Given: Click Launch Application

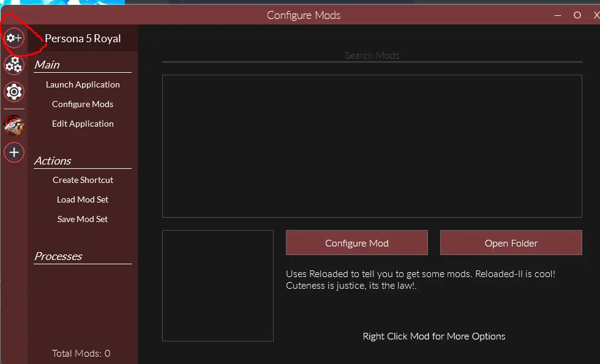Looking at the screenshot, I should pyautogui.click(x=83, y=84).
